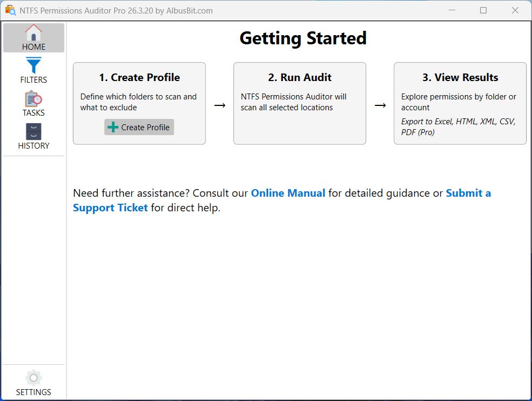
Task: Click the arrow between steps 2 and 3
Action: pos(380,105)
